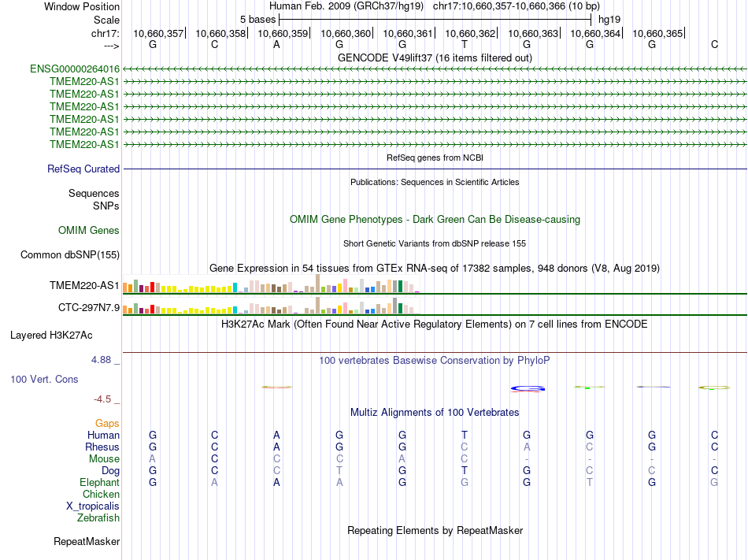Click the TMEM220-AS1 GTEx expression bar chart
748x560 pixels.
click(x=271, y=284)
